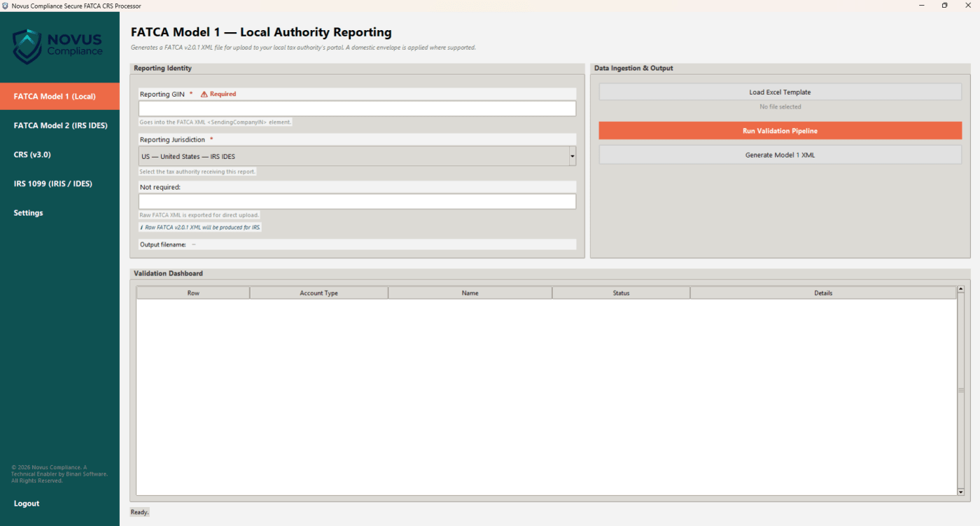
Task: Click the 'Ready.' status bar text
Action: 139,512
